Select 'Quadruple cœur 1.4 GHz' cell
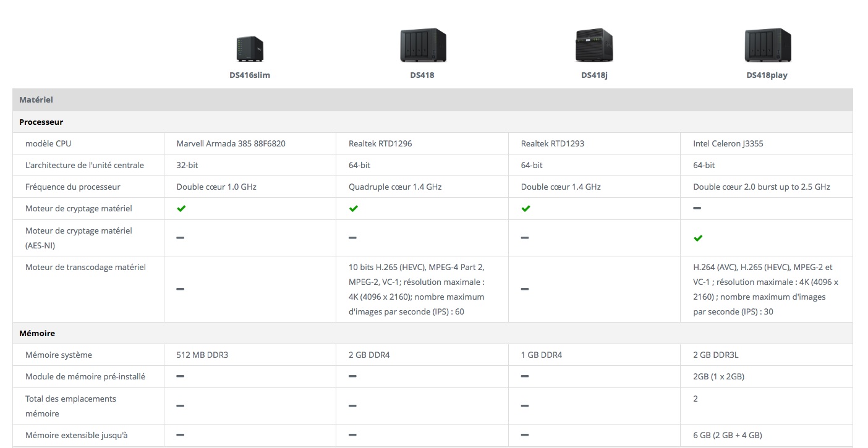868x448 pixels. coord(395,187)
